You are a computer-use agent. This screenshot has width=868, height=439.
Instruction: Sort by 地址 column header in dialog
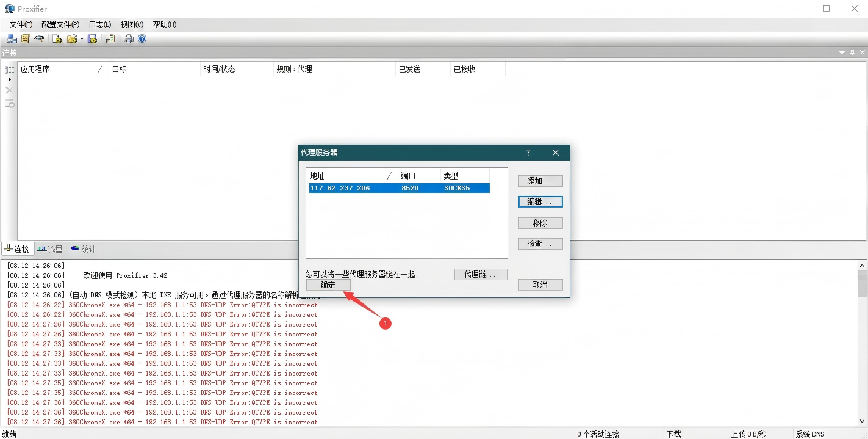click(352, 176)
